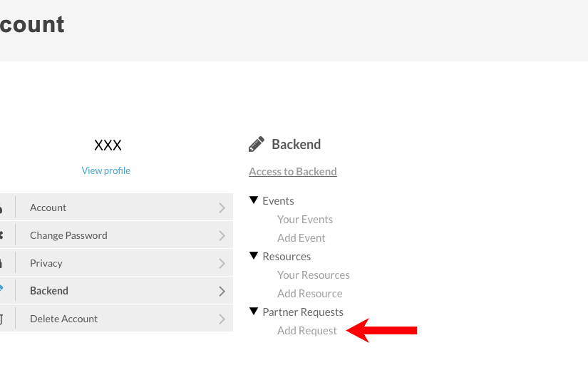Select the Backend tab in sidebar

(x=49, y=291)
